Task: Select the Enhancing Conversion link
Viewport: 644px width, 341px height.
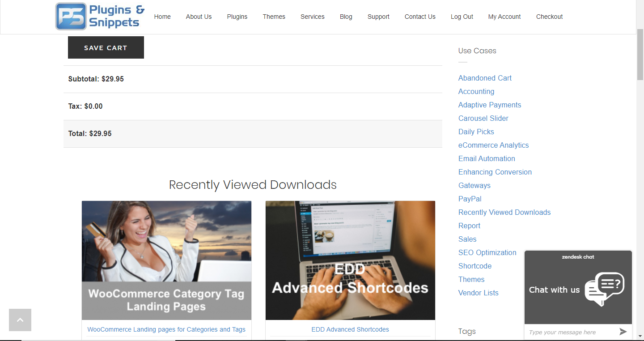Action: tap(495, 172)
